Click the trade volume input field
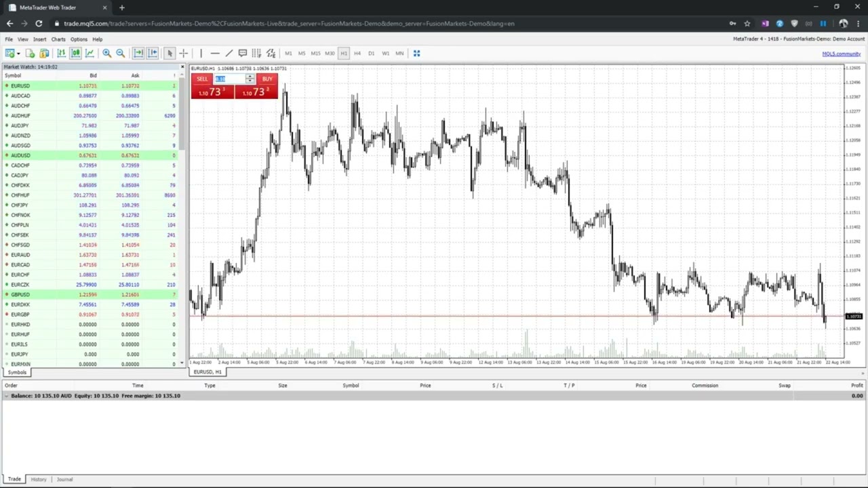The image size is (868, 488). [x=230, y=79]
